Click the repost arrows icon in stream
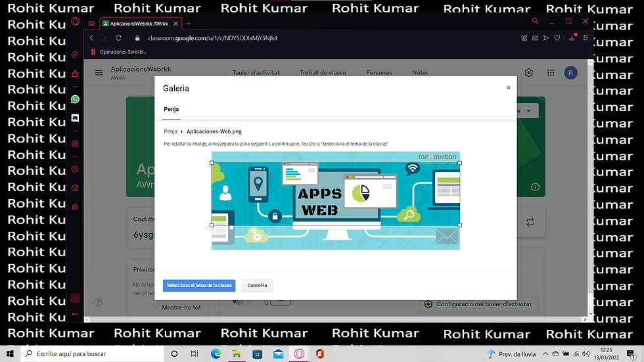This screenshot has width=644, height=362. [x=530, y=223]
